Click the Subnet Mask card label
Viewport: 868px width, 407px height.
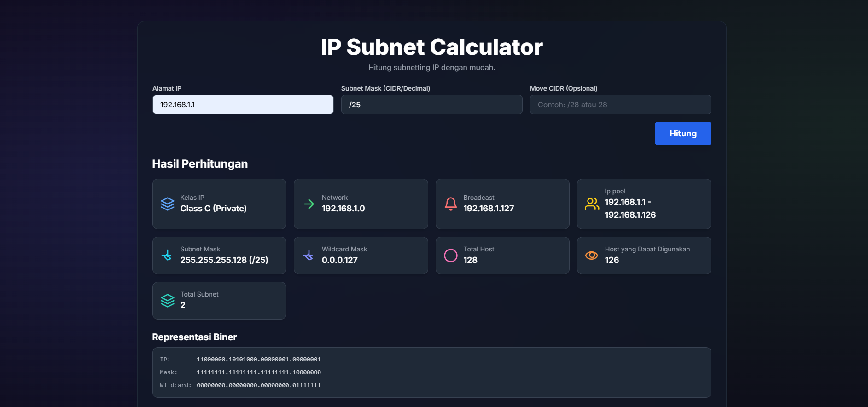pos(200,249)
